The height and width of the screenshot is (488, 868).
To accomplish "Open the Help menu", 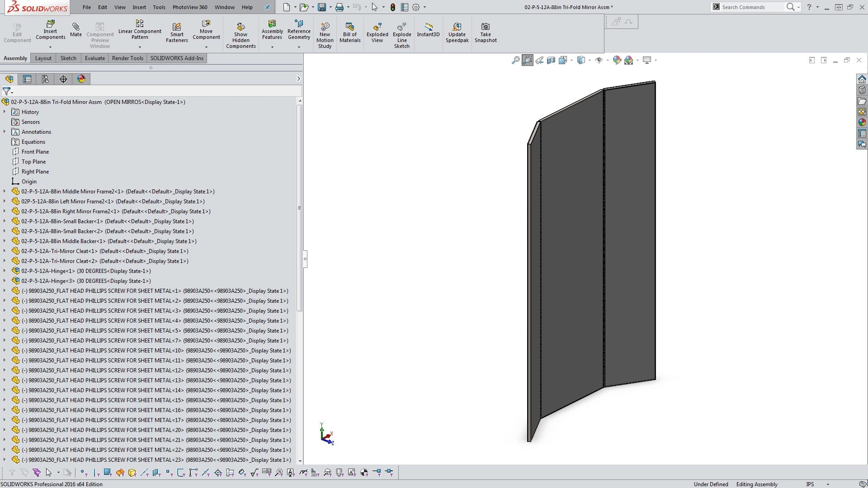I will (x=247, y=7).
